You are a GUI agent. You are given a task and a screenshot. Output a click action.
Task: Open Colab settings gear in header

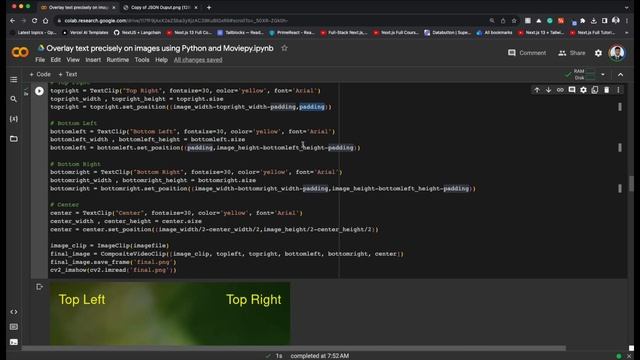click(598, 53)
